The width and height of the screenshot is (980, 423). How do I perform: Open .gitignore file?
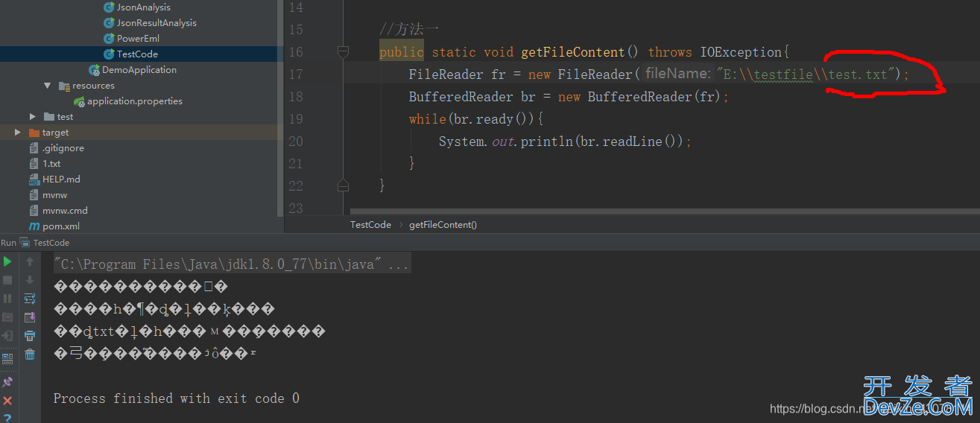pyautogui.click(x=63, y=148)
